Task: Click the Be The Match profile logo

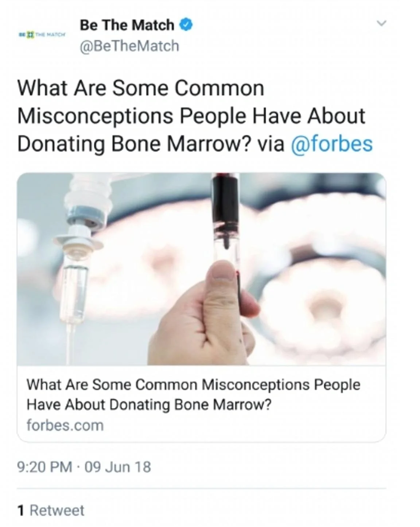Action: (x=42, y=35)
